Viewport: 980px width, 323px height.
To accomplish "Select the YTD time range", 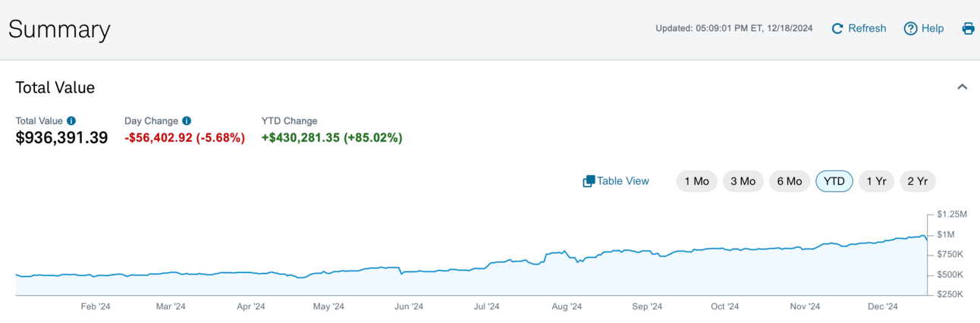I will click(834, 181).
